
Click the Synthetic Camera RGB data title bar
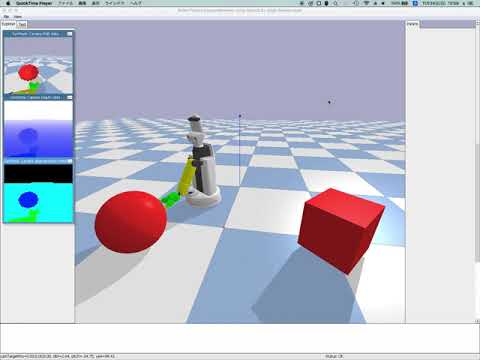38,34
